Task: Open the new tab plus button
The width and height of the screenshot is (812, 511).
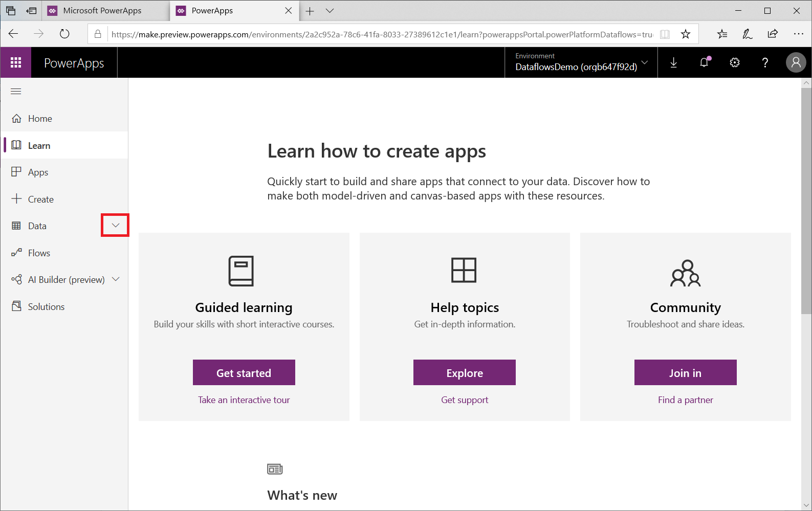Action: [x=310, y=11]
